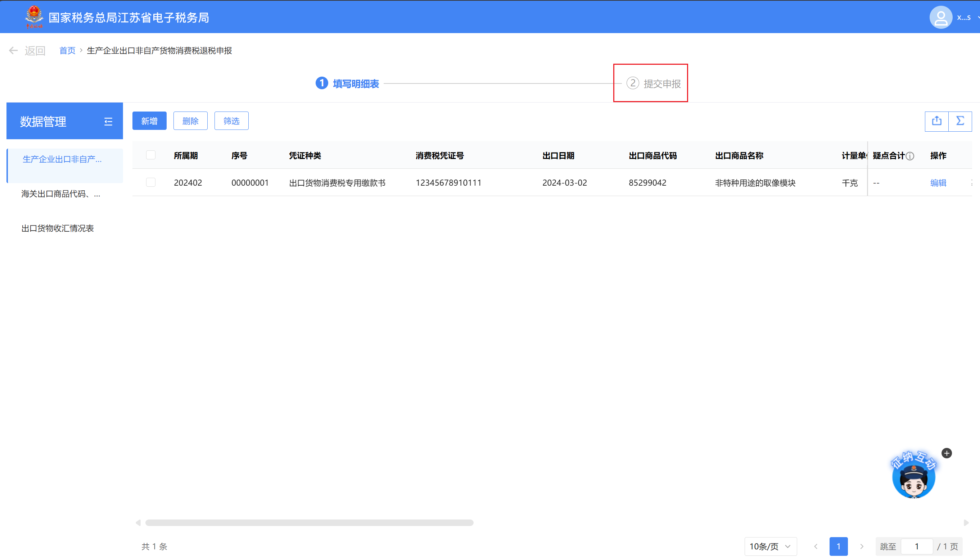Image resolution: width=980 pixels, height=558 pixels.
Task: Click the 跳至 page number input
Action: tap(916, 546)
